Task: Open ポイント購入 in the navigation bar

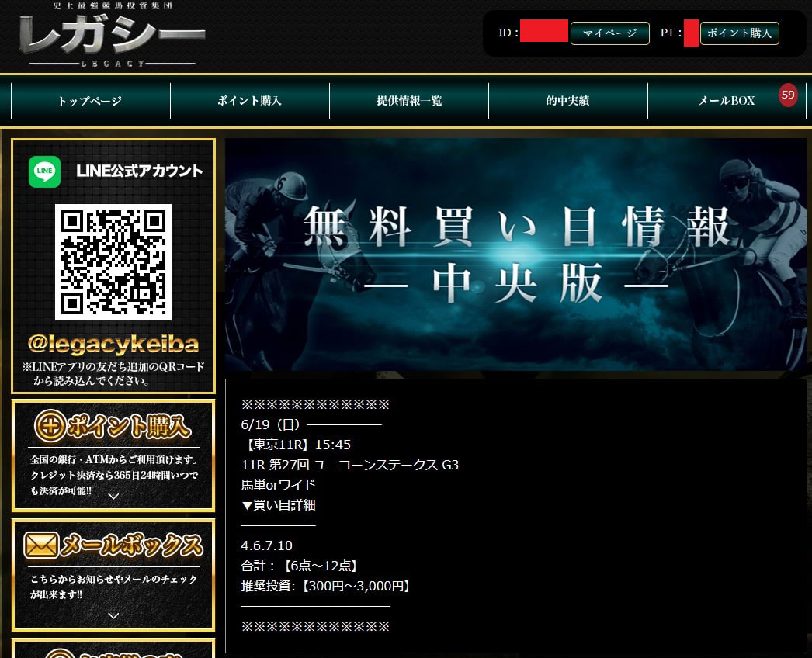Action: coord(249,101)
